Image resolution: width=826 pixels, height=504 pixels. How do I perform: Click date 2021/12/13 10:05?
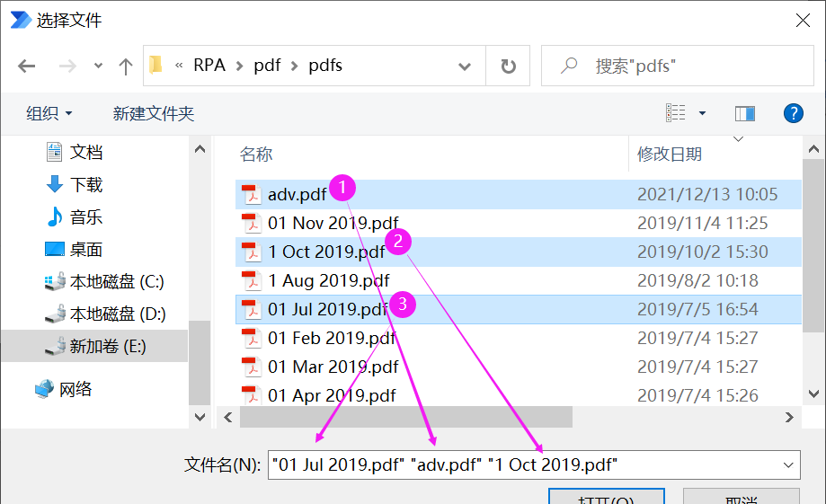[x=707, y=194]
